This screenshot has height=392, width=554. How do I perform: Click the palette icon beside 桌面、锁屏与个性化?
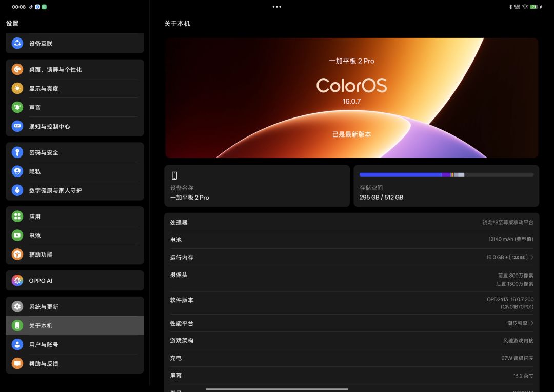click(17, 69)
